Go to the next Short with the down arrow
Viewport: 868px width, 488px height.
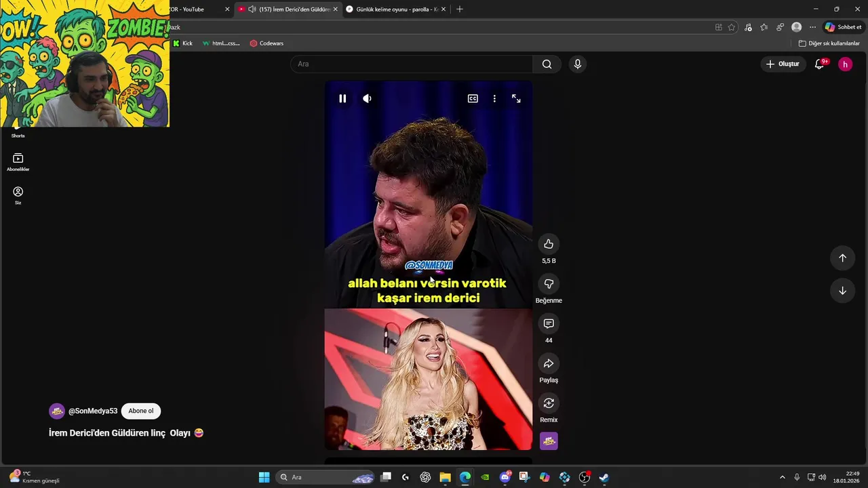coord(842,291)
